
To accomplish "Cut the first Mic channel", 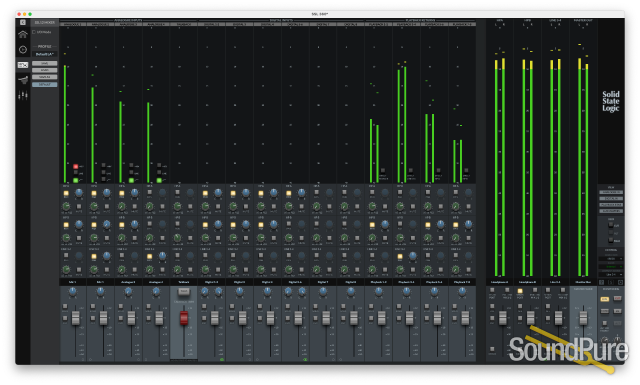I will click(x=65, y=318).
